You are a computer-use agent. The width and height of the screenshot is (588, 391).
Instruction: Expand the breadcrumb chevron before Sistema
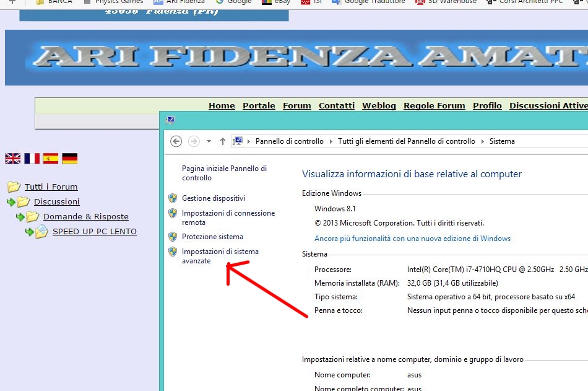pyautogui.click(x=483, y=141)
